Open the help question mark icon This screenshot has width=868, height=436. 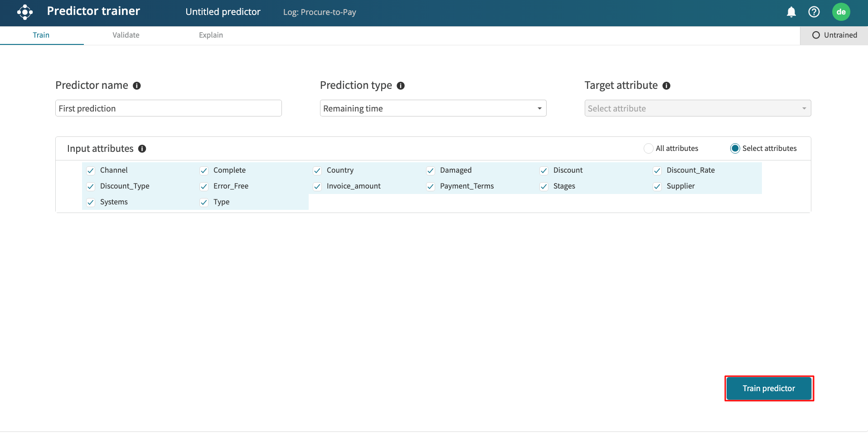(x=814, y=12)
